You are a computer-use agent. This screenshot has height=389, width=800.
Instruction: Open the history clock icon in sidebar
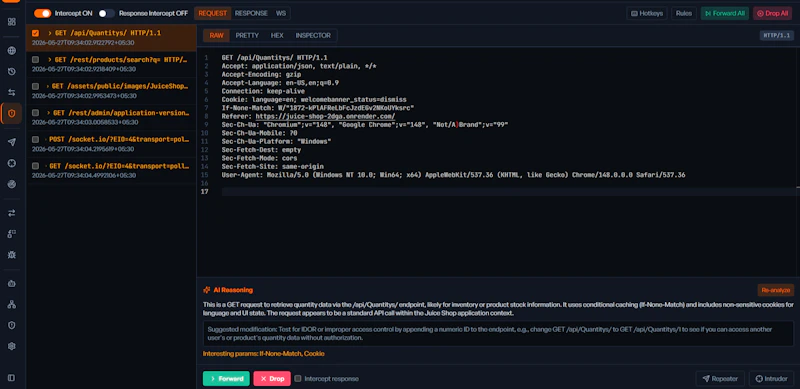[x=11, y=71]
